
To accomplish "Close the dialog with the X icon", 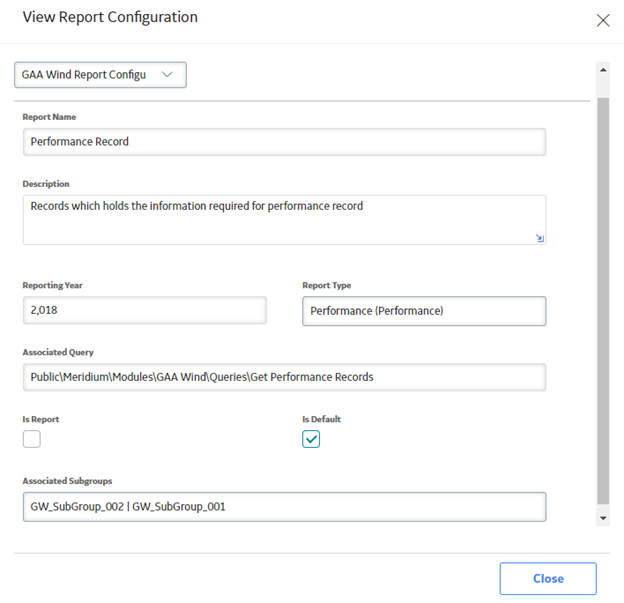I will (603, 20).
